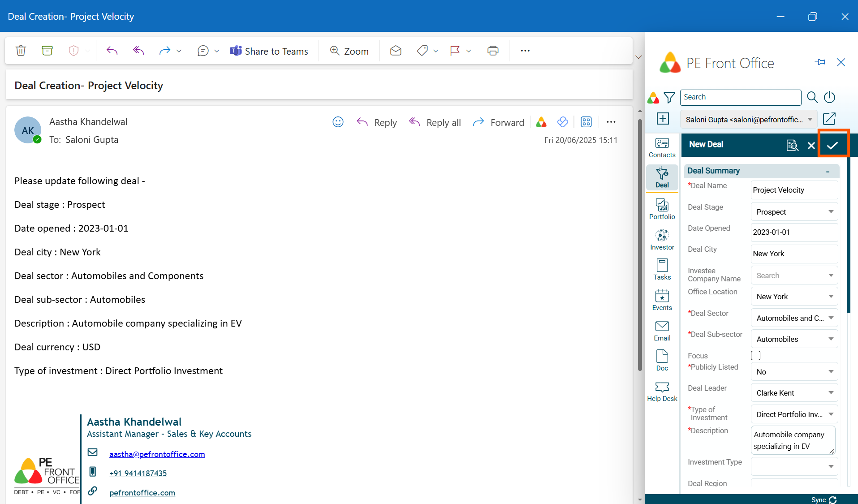Print the email using the printer icon

[x=493, y=51]
